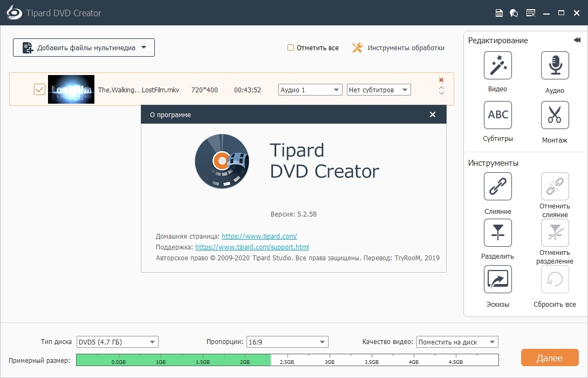
Task: Open 'Добавить файлы мультимедиа' menu button
Action: 84,48
